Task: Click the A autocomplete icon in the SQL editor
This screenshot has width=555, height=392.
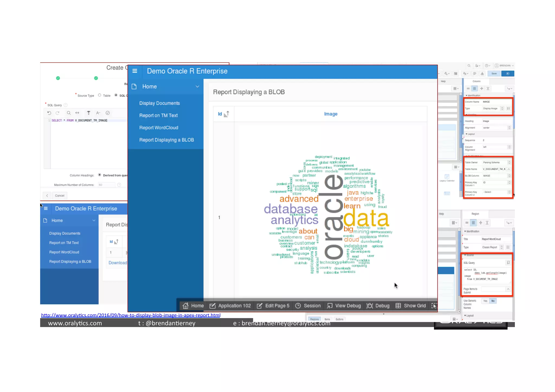Action: coord(98,113)
